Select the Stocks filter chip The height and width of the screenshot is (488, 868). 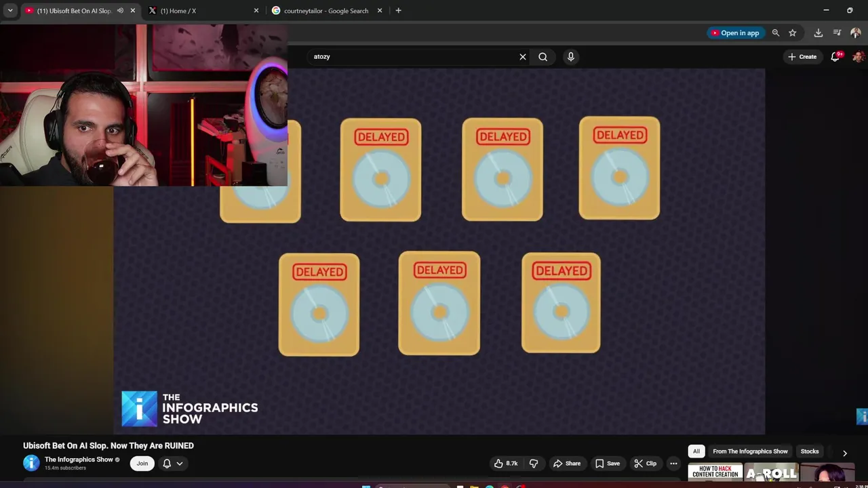tap(810, 451)
